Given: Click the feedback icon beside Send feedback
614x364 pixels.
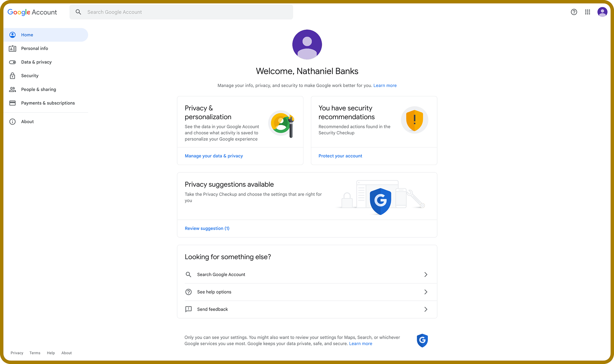Looking at the screenshot, I should point(188,309).
